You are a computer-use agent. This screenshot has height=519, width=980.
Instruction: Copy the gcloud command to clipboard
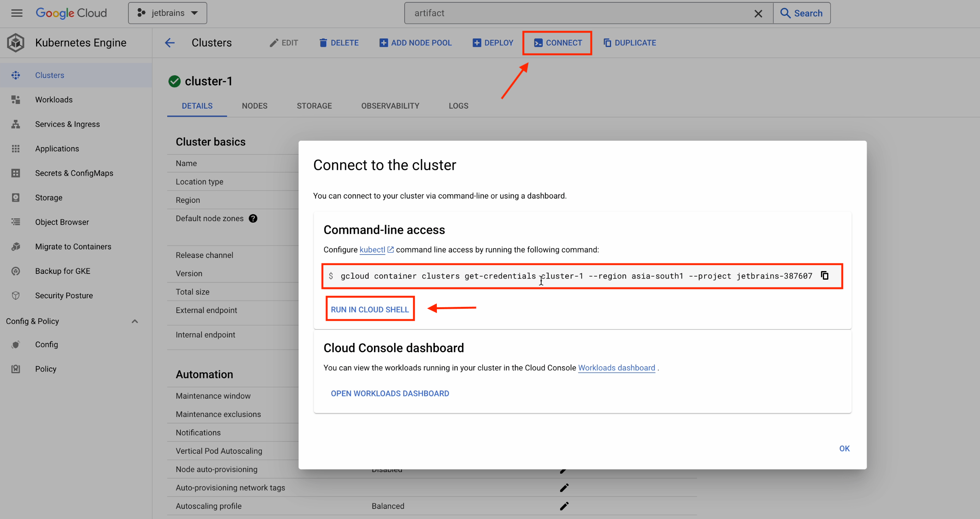pos(824,275)
